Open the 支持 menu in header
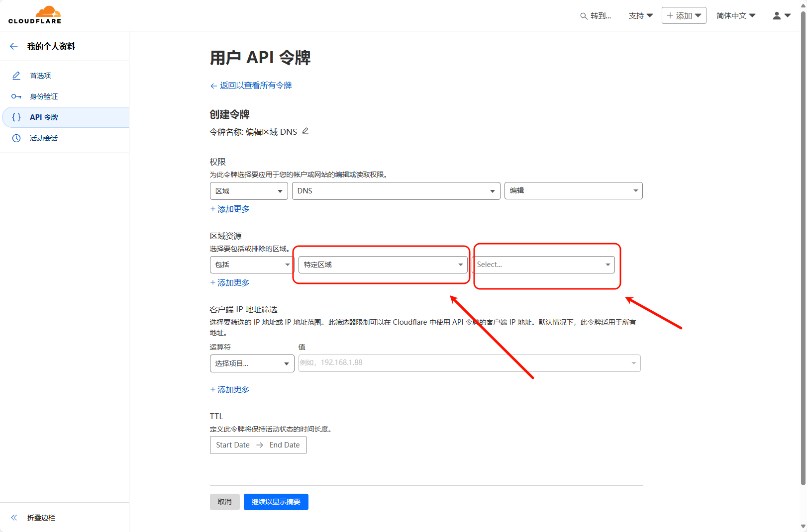The width and height of the screenshot is (807, 532). click(x=640, y=16)
